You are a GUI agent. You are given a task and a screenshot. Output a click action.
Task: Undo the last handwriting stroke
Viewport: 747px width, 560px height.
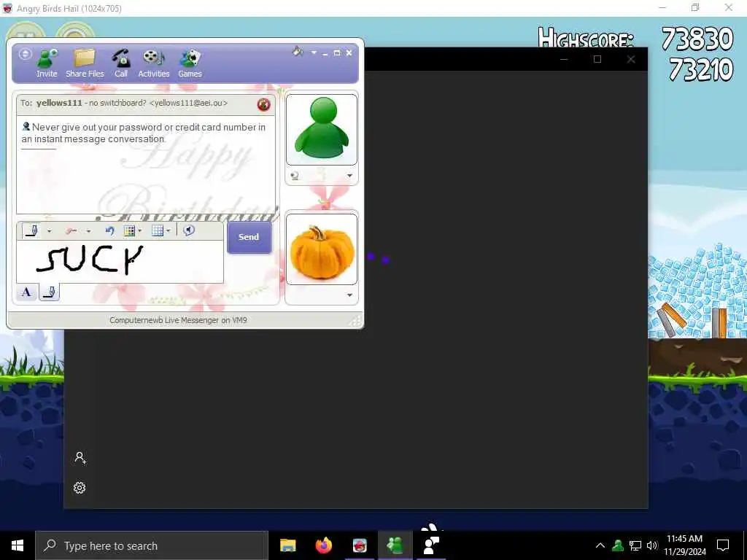[x=109, y=231]
